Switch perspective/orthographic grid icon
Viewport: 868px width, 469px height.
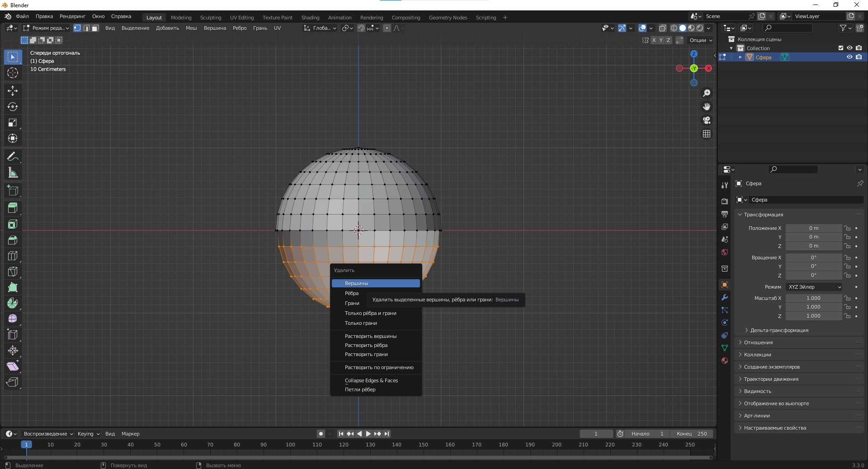pyautogui.click(x=707, y=134)
